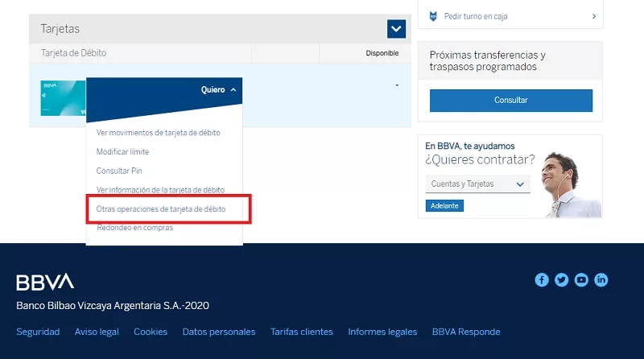Select Otras operaciones de tarjeta de débito

pos(161,208)
